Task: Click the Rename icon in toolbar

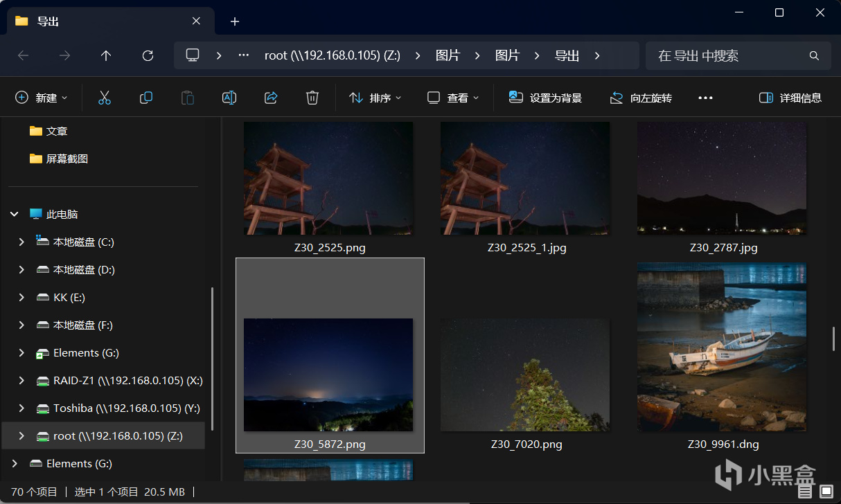Action: click(229, 98)
